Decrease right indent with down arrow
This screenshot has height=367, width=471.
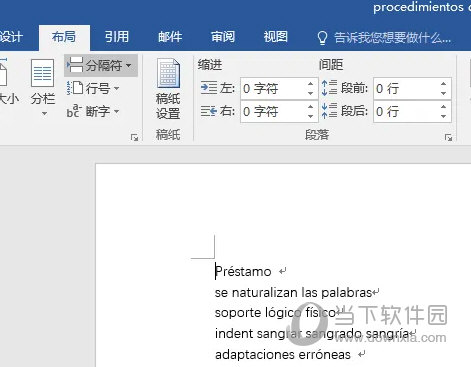[x=311, y=116]
